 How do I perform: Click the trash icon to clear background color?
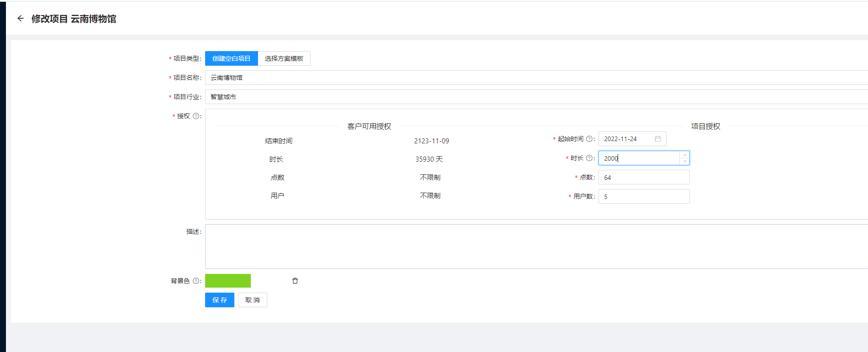click(x=295, y=281)
